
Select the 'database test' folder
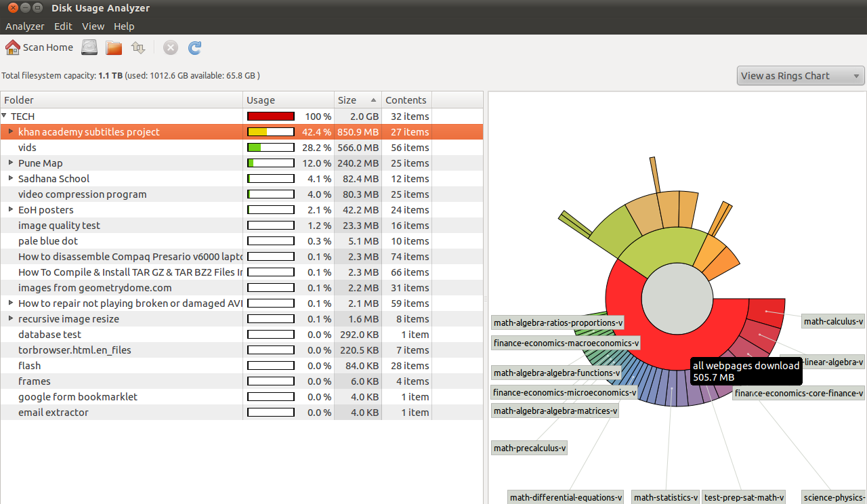click(242, 335)
